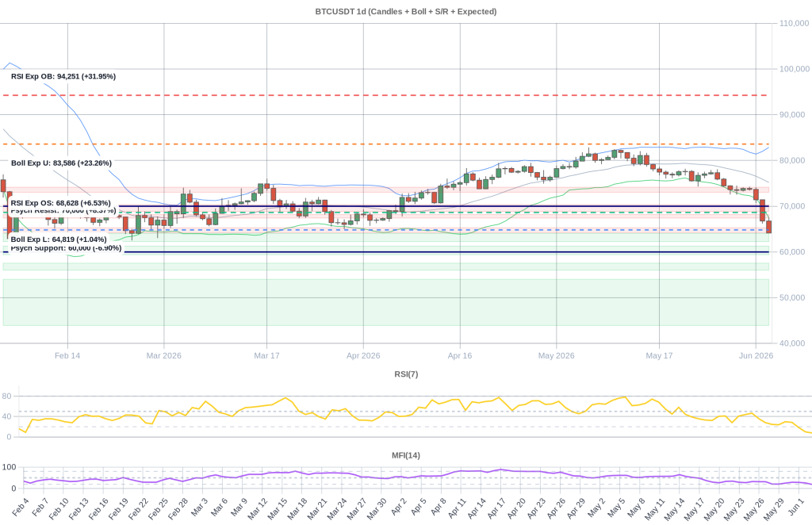Click the 'Jun 1' bottom axis label
812x525 pixels.
[x=795, y=508]
